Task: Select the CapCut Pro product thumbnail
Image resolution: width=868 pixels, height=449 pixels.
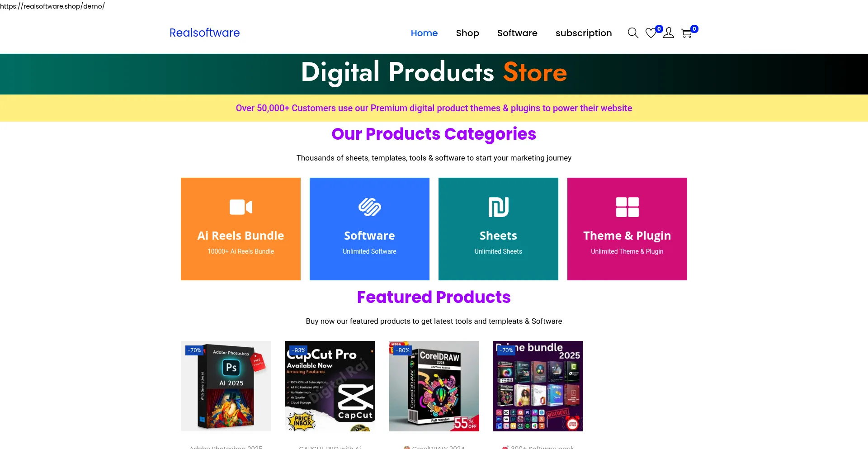Action: click(330, 386)
